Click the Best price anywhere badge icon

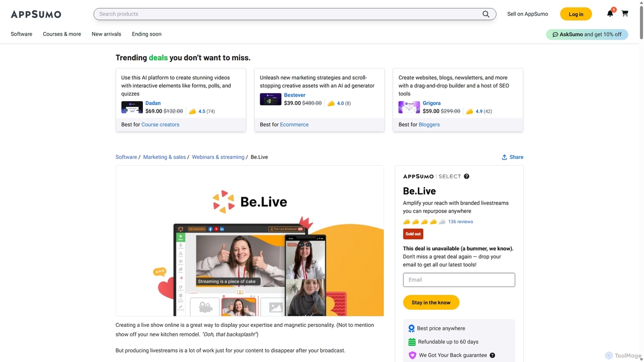(x=412, y=328)
